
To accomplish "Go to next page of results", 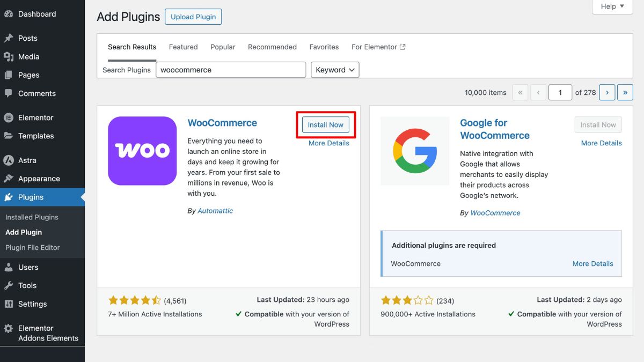I will tap(607, 92).
